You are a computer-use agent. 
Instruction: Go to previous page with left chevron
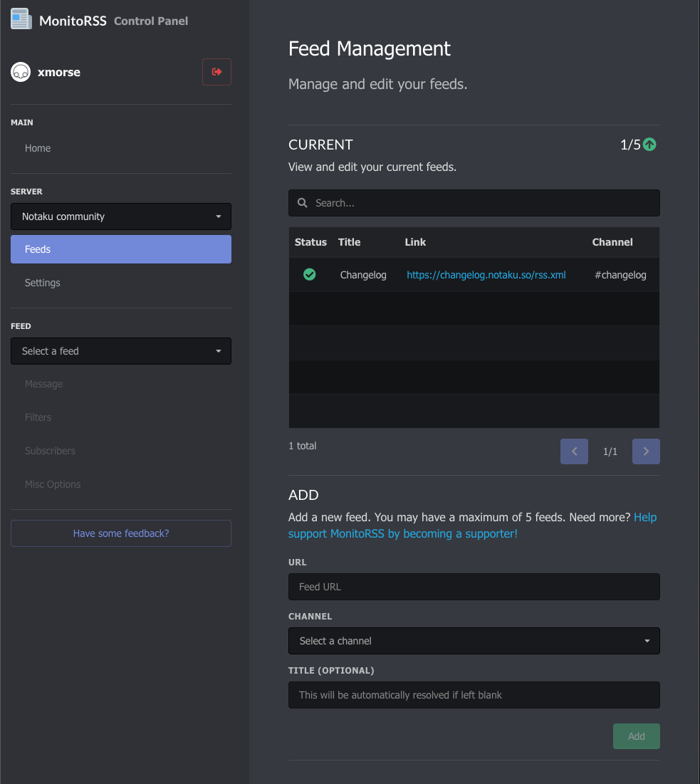pos(574,451)
